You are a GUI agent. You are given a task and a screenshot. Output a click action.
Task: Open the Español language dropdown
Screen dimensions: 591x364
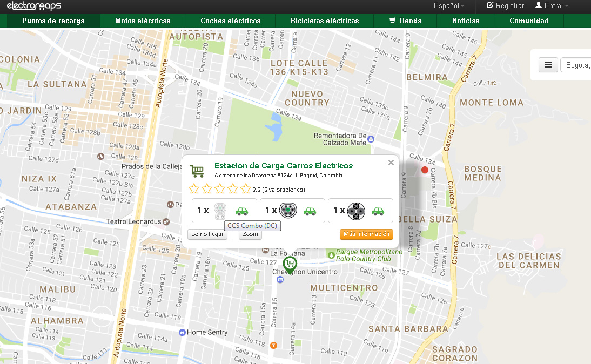(x=449, y=5)
